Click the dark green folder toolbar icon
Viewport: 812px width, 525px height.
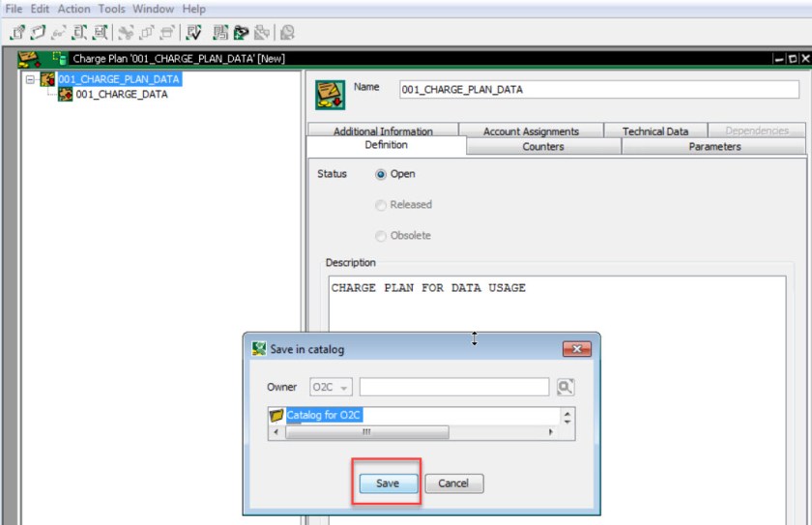coord(241,33)
